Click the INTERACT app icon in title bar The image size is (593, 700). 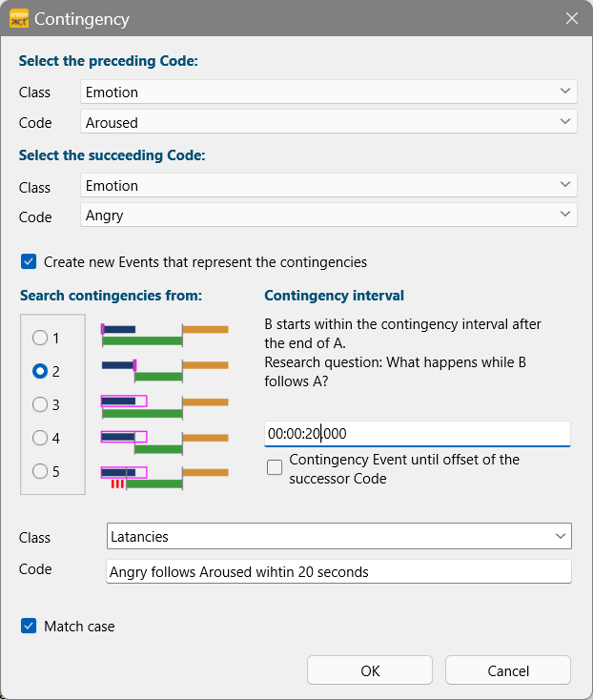click(x=19, y=19)
